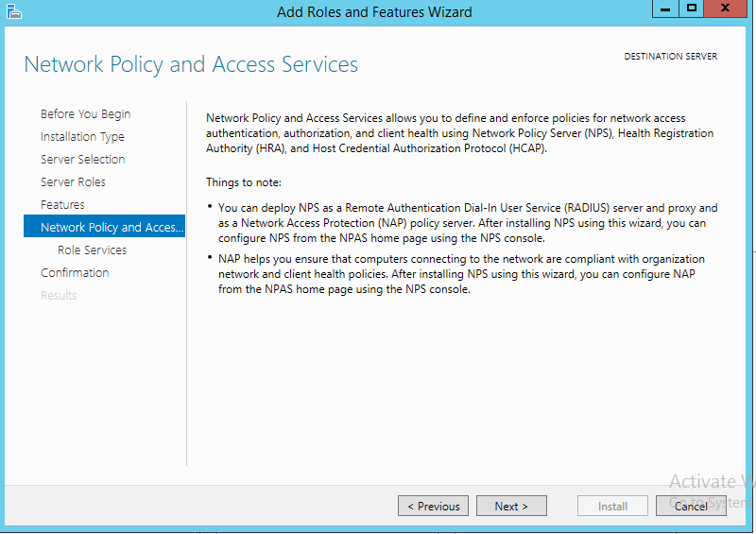
Task: Go to the Before You Begin step
Action: point(85,114)
